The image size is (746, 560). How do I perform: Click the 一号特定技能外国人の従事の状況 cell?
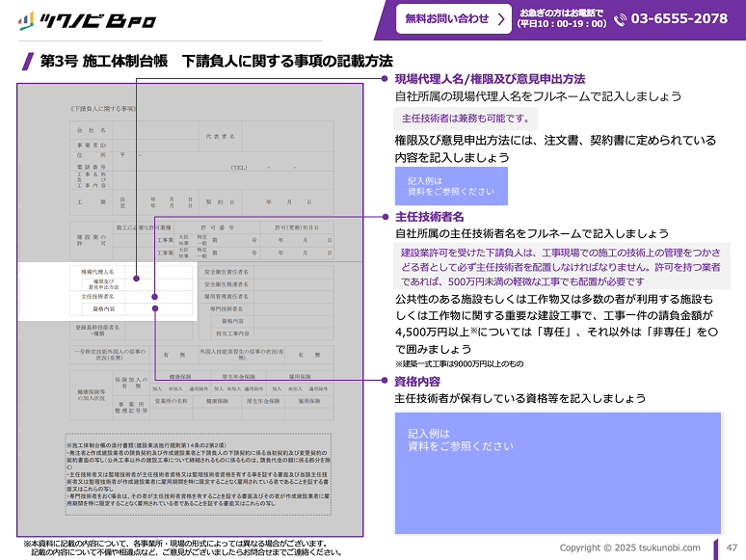(110, 355)
